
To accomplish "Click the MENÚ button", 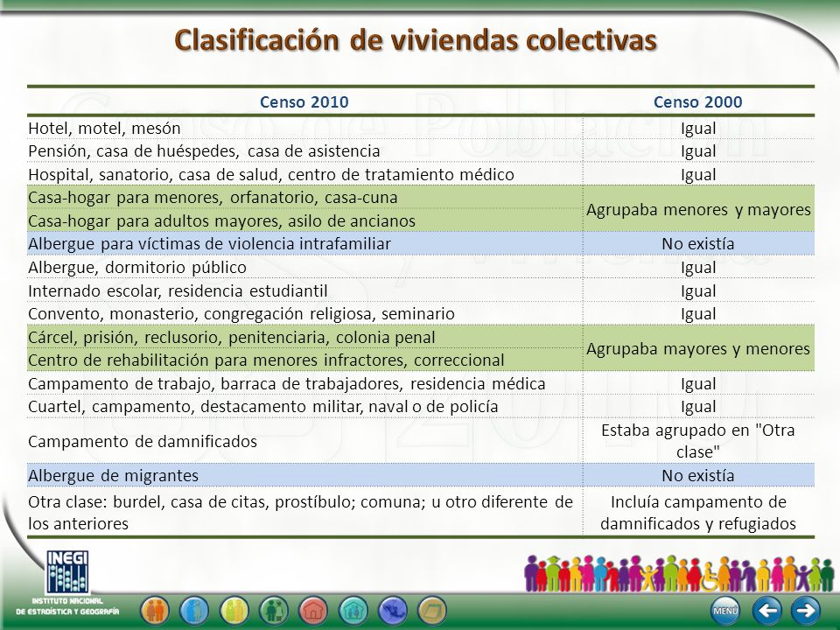I will point(726,610).
